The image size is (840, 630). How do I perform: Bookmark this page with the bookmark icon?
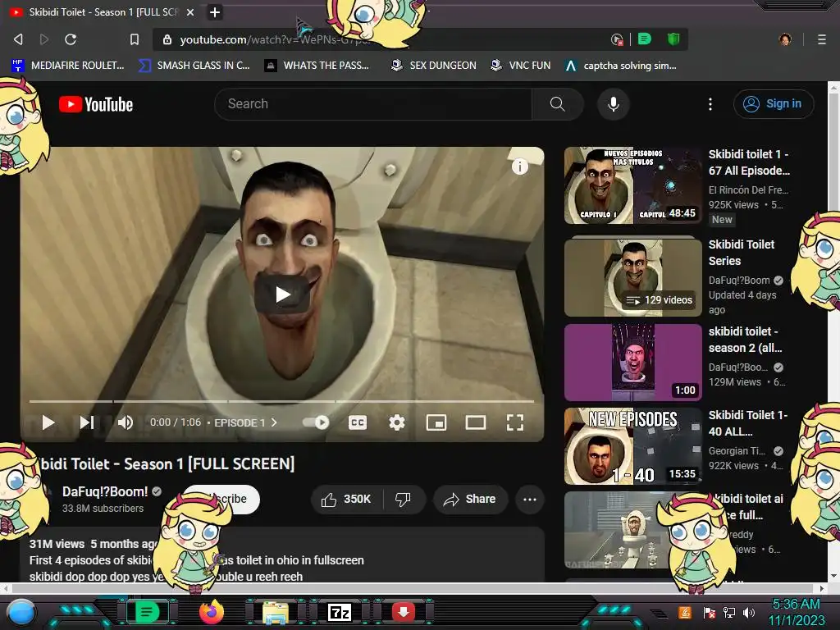[135, 39]
